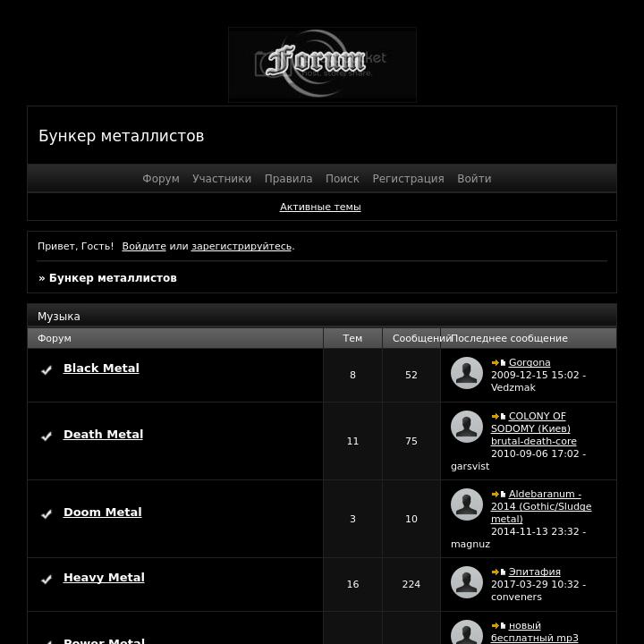Screen dimensions: 644x644
Task: Click the last-post arrow icon before Эпитафия
Action: point(498,572)
